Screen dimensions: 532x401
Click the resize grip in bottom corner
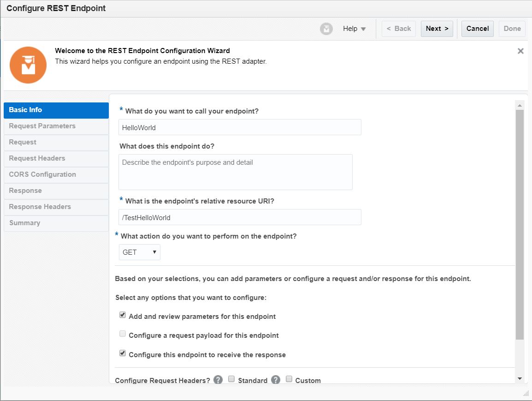click(x=526, y=393)
